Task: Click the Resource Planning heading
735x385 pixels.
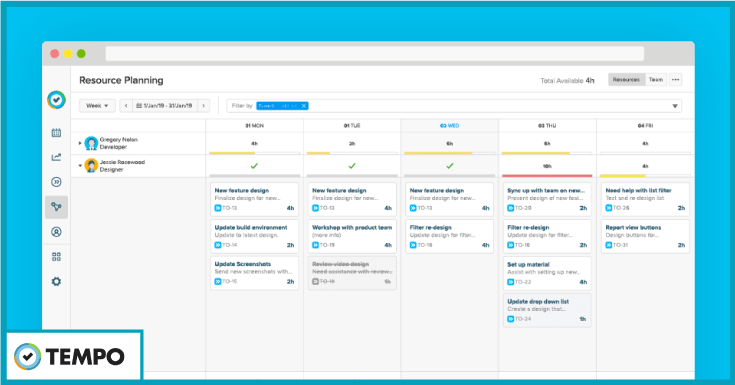Action: click(x=121, y=80)
